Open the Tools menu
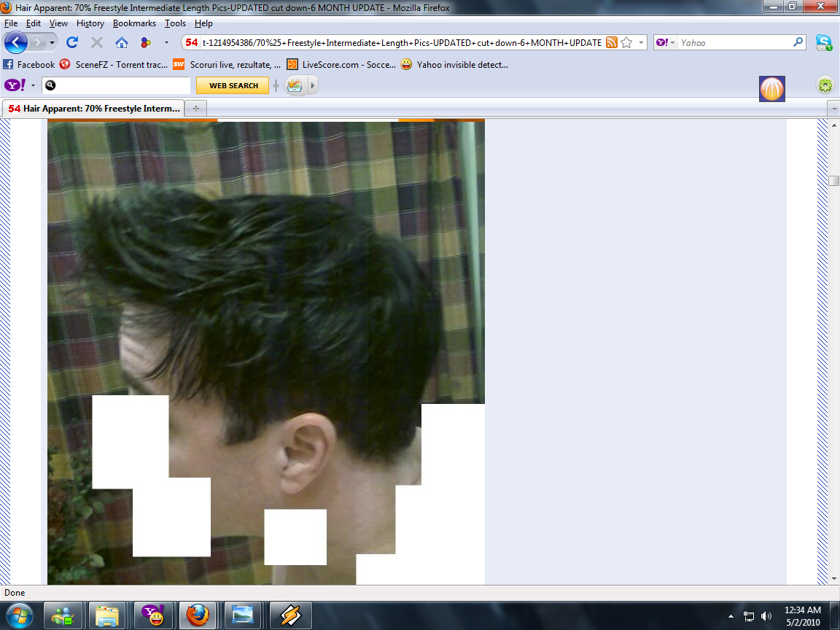 click(x=175, y=23)
